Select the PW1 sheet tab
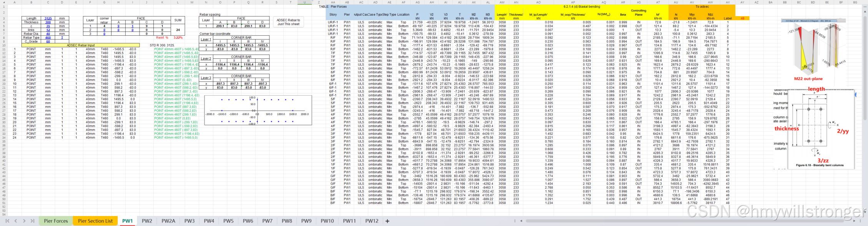This screenshot has height=226, width=868. point(128,221)
